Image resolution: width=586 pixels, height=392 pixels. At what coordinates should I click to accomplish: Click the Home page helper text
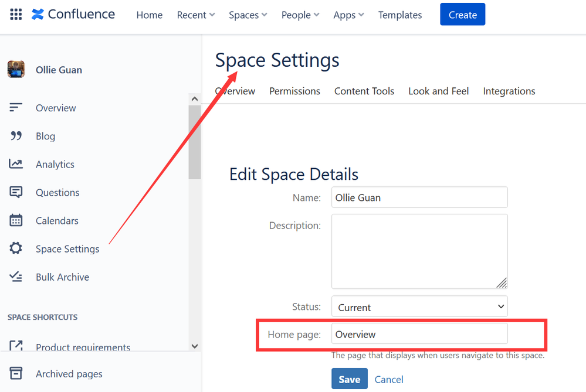[x=438, y=355]
